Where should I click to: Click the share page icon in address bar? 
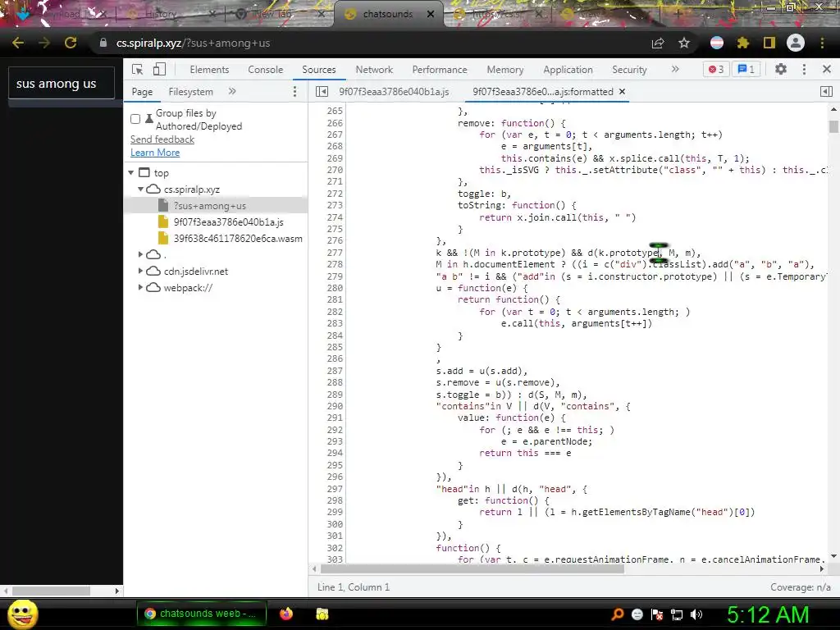(x=658, y=43)
